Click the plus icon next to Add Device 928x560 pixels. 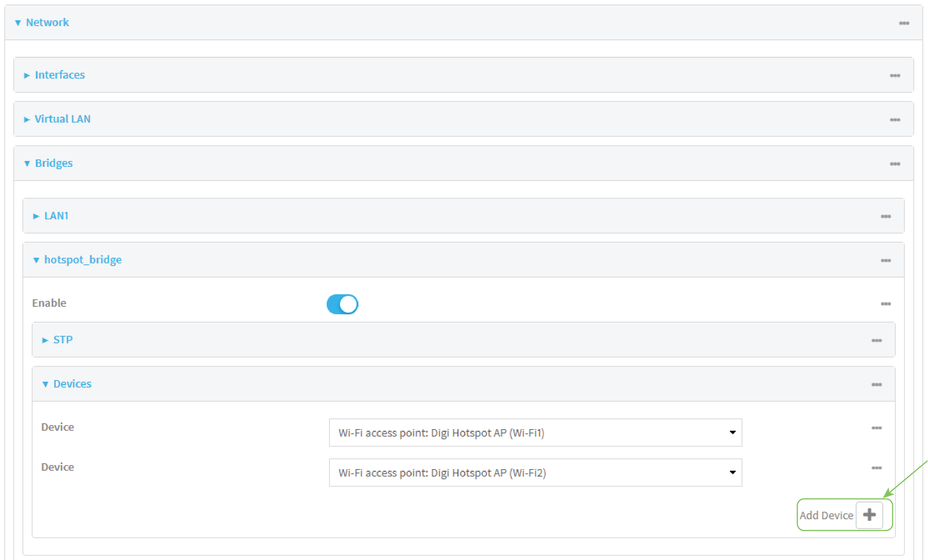click(x=869, y=514)
